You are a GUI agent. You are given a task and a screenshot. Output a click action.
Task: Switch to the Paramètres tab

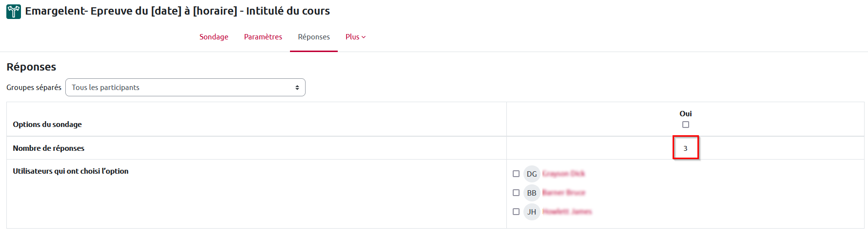click(263, 37)
